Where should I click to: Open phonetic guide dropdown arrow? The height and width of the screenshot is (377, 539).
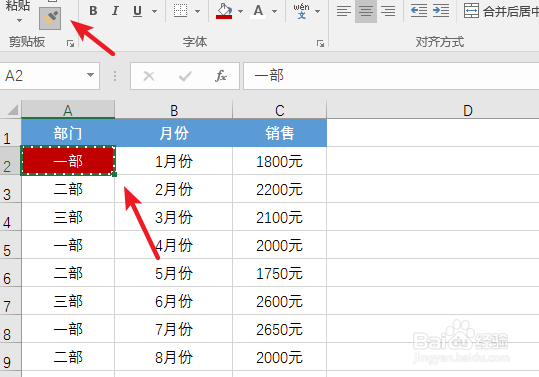318,11
